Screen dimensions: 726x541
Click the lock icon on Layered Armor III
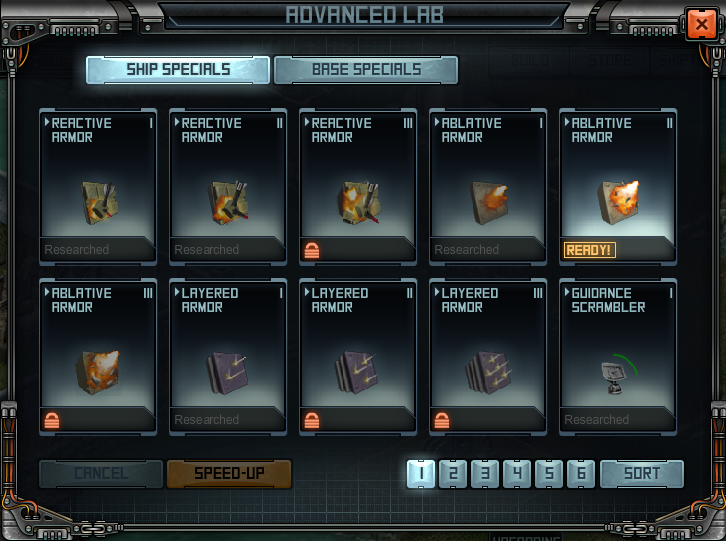click(442, 421)
